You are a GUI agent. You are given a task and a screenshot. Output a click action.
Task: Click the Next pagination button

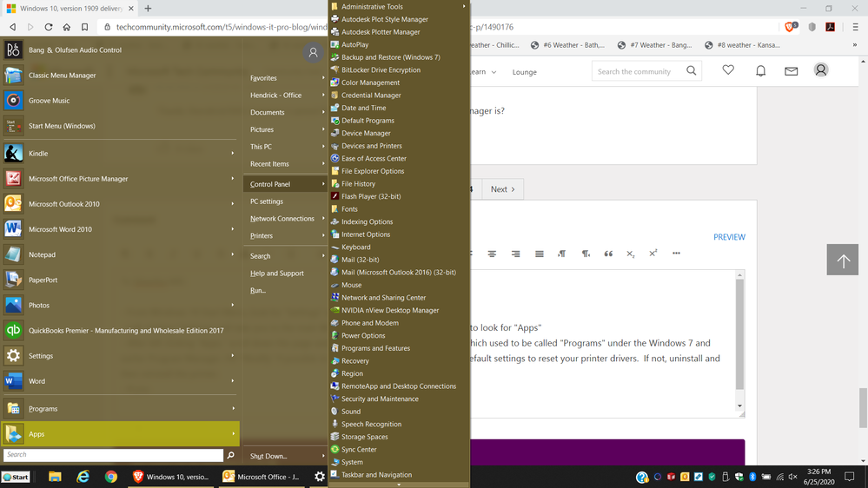tap(503, 189)
